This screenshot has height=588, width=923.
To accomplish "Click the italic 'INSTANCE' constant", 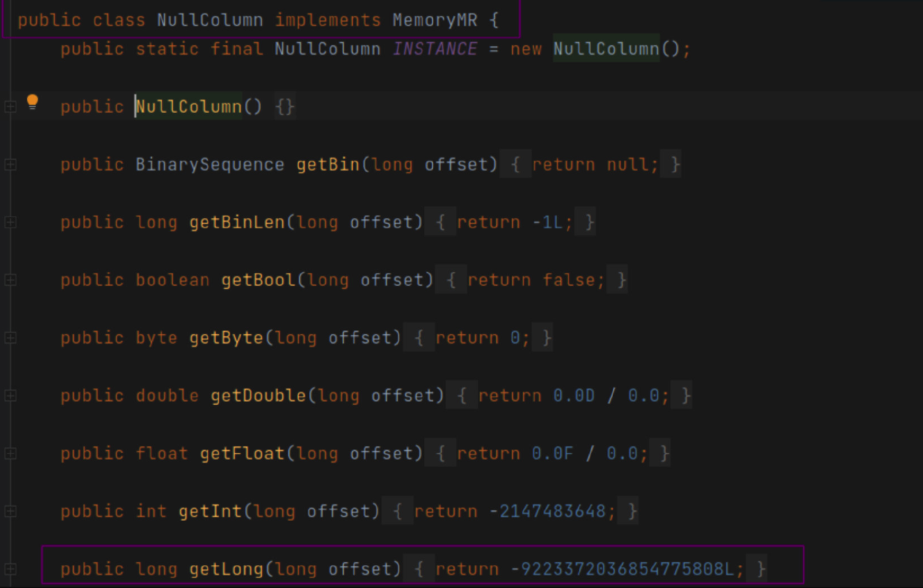I will click(x=435, y=49).
